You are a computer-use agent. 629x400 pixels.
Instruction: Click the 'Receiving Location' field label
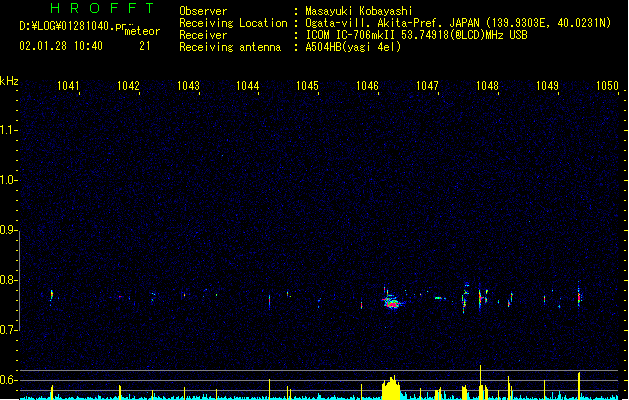(x=233, y=23)
